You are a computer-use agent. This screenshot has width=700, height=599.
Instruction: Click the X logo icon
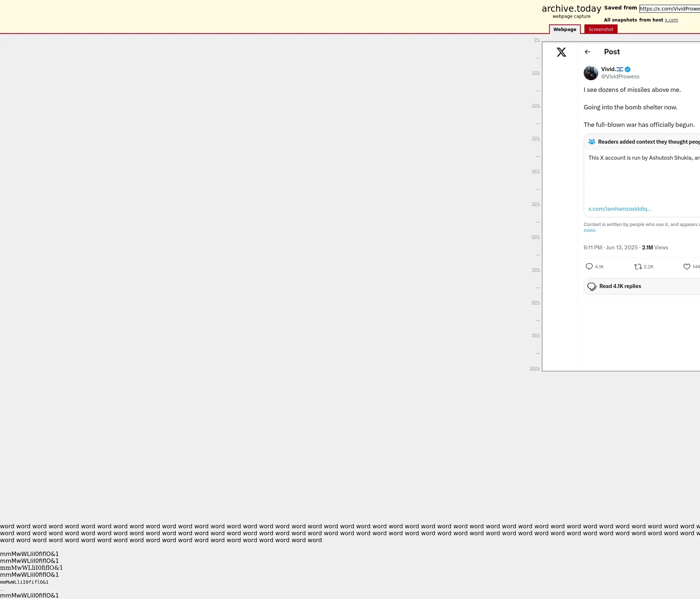coord(561,52)
